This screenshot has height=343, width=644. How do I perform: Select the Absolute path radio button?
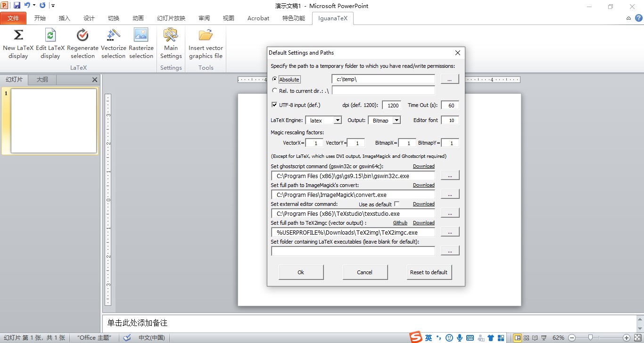[275, 79]
